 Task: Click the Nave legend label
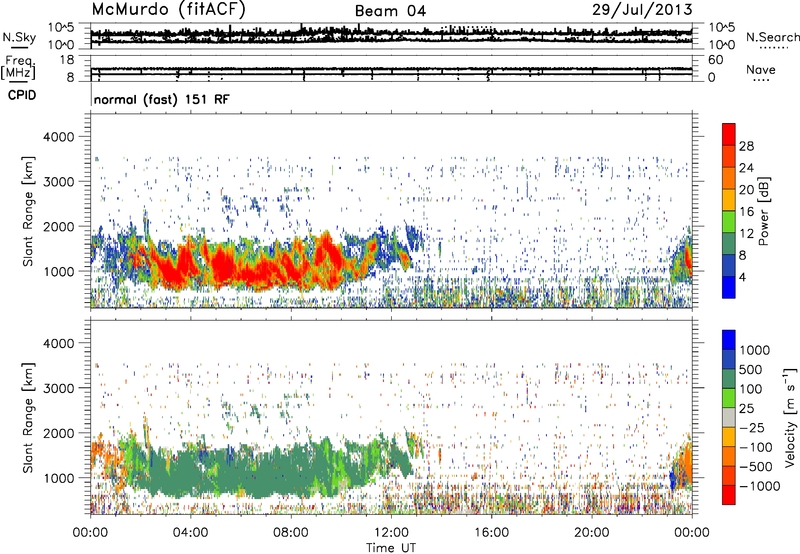(x=761, y=70)
